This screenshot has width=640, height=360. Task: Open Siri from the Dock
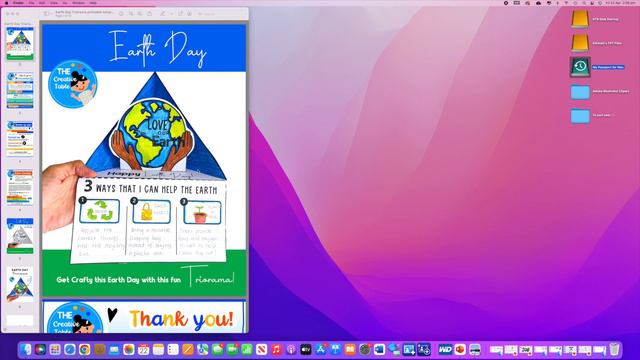[x=40, y=349]
